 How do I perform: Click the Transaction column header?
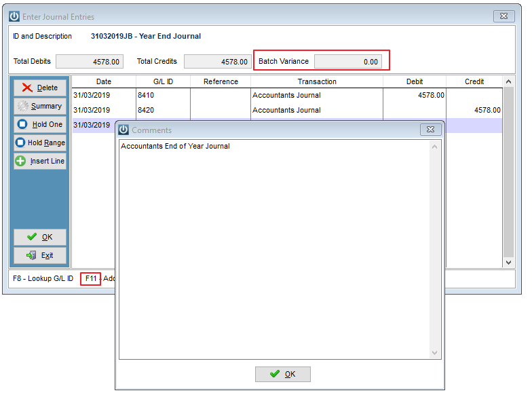pos(317,81)
